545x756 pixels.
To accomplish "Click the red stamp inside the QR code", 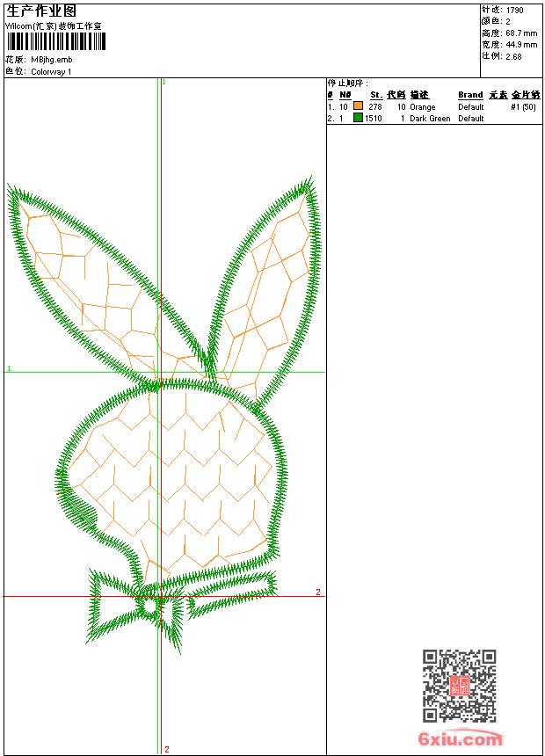I will (459, 686).
